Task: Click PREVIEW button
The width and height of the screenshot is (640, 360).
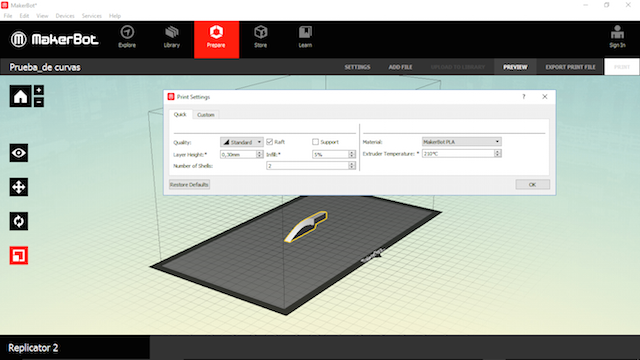Action: [515, 67]
